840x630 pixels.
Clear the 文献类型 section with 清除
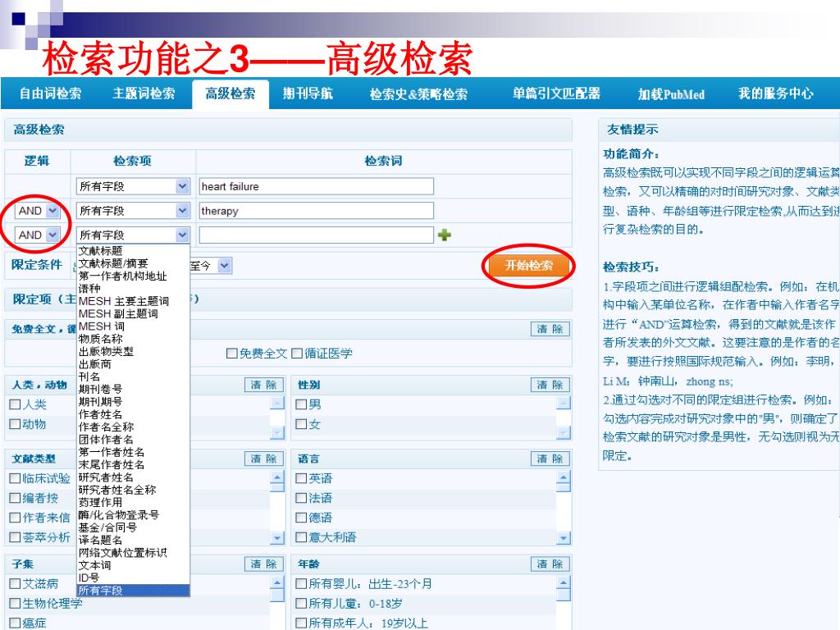click(264, 459)
